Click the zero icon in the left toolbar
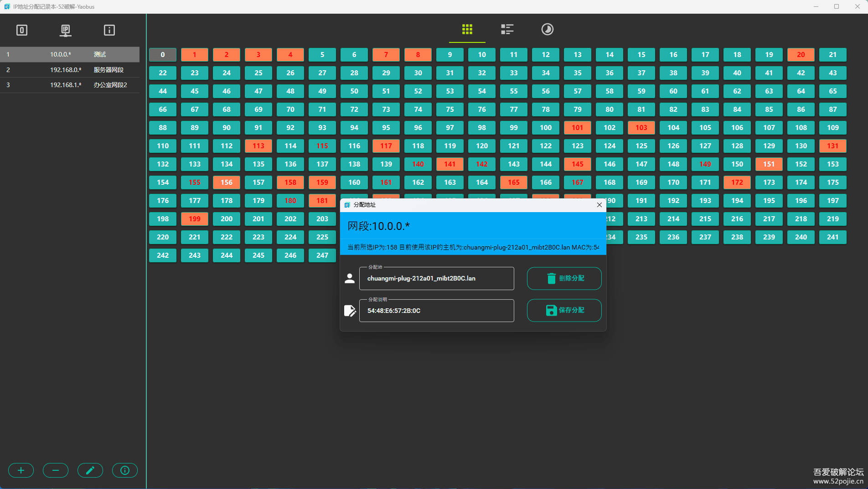Screen dimensions: 868x489 pos(22,30)
